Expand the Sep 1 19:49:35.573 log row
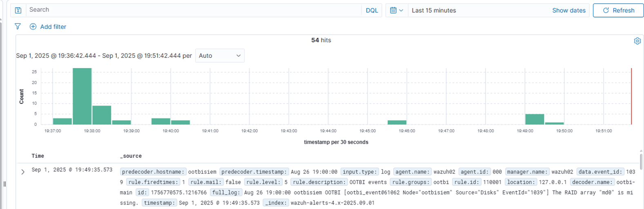The image size is (644, 209). (x=23, y=172)
